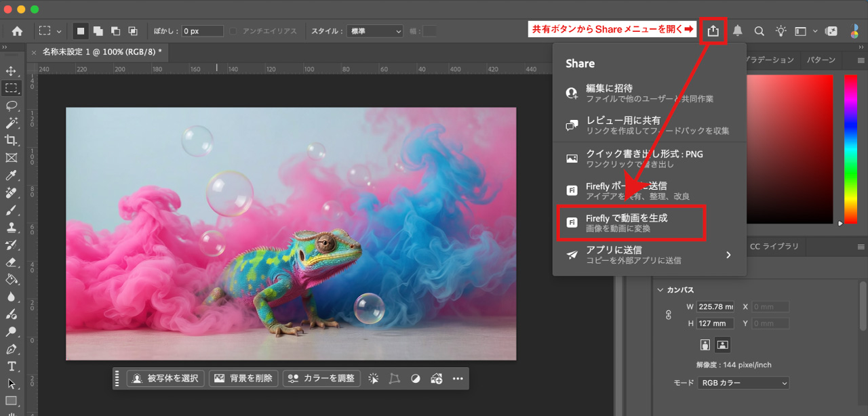Select the Move tool
The width and height of the screenshot is (868, 416).
11,70
